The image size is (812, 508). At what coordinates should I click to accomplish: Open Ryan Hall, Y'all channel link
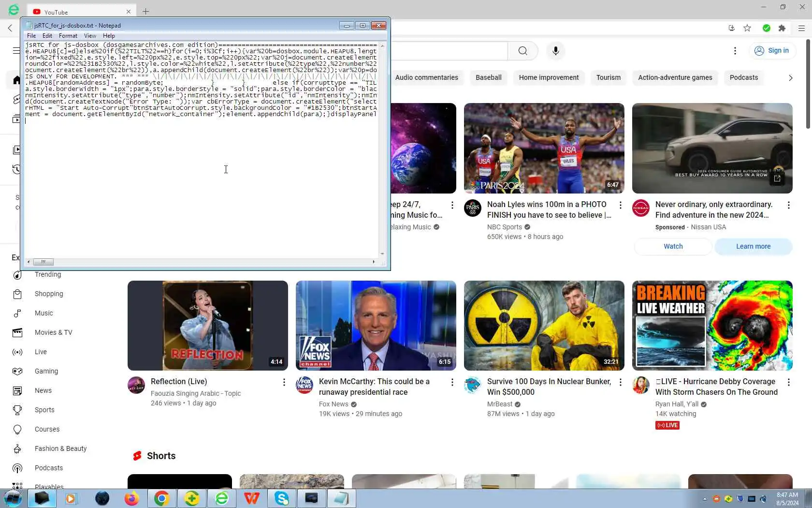677,404
